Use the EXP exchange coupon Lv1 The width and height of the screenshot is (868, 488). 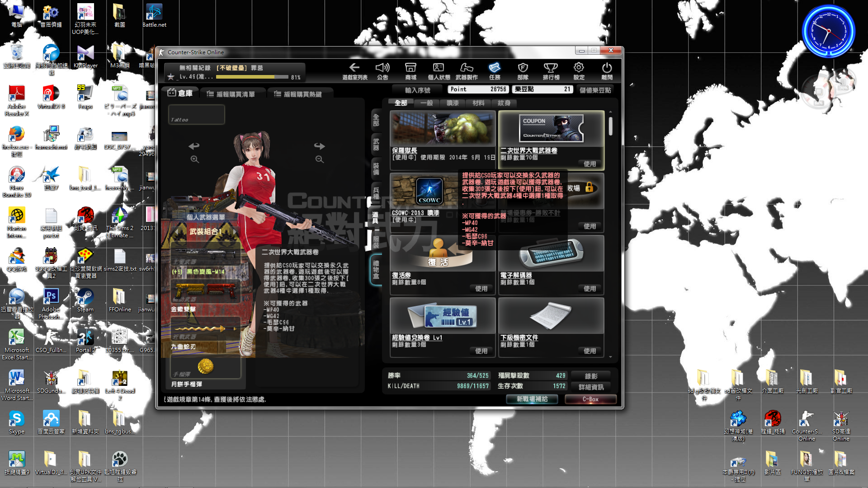point(481,351)
